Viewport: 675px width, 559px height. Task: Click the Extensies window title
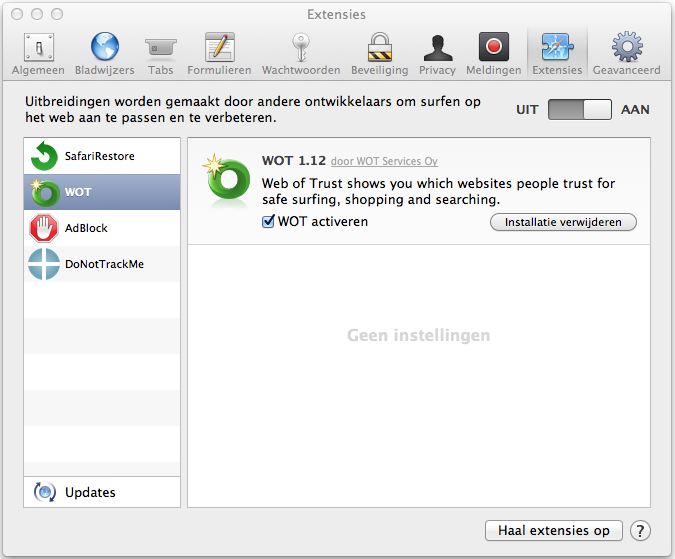tap(336, 15)
